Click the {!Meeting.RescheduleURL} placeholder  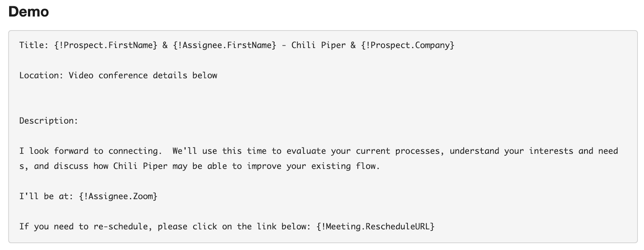(376, 226)
